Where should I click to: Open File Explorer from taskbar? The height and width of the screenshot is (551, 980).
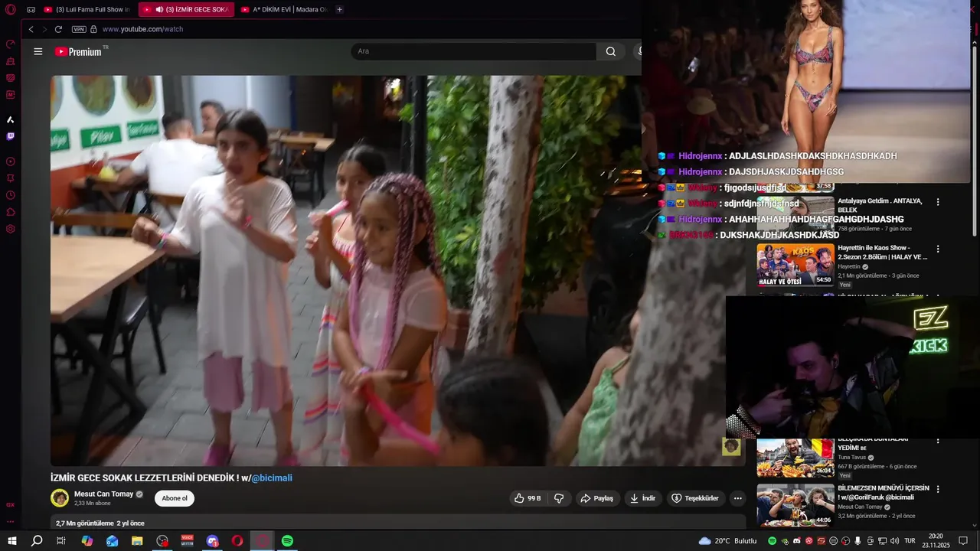(137, 541)
